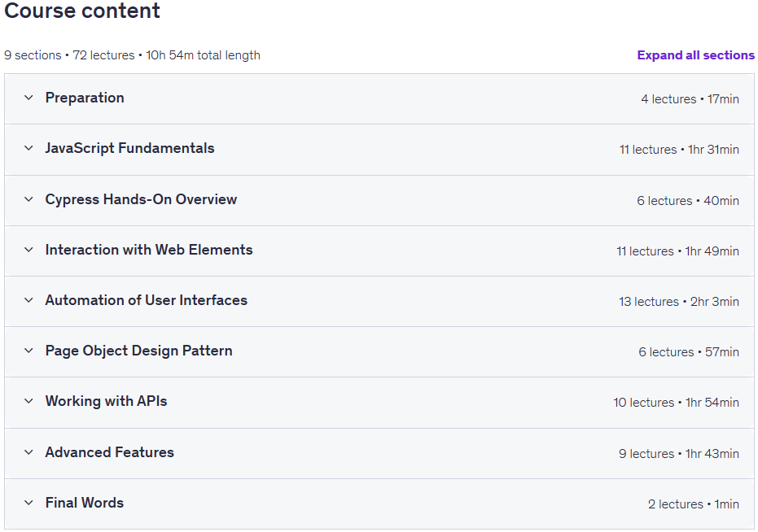This screenshot has width=758, height=532.
Task: Select the Final Words section title
Action: (x=85, y=503)
